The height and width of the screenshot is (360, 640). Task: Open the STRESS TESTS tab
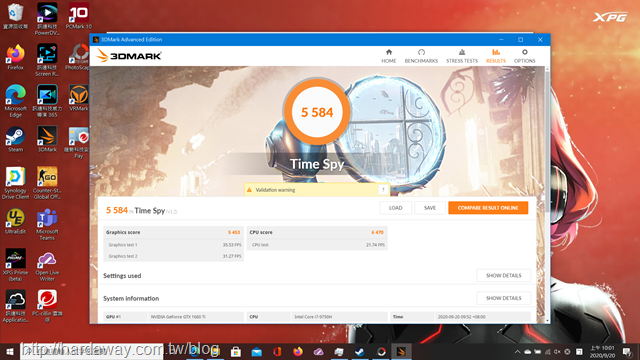(x=462, y=56)
